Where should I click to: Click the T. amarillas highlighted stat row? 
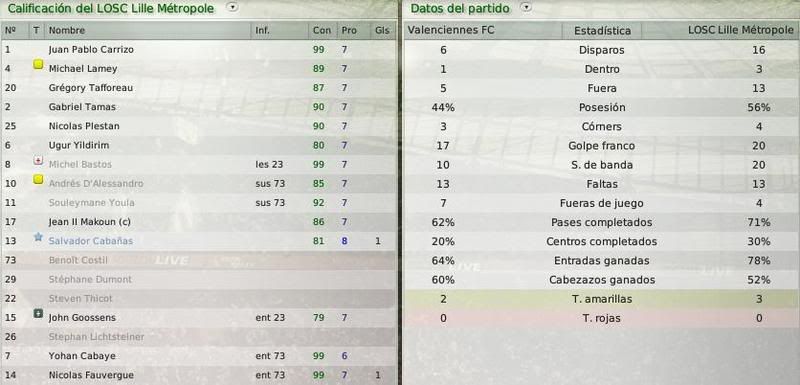pos(601,299)
